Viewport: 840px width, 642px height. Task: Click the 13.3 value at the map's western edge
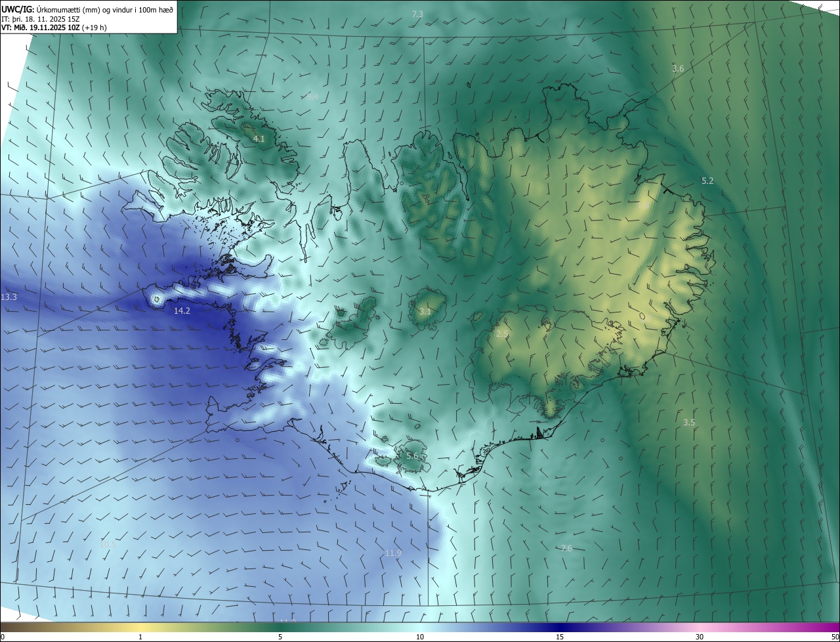pos(9,297)
